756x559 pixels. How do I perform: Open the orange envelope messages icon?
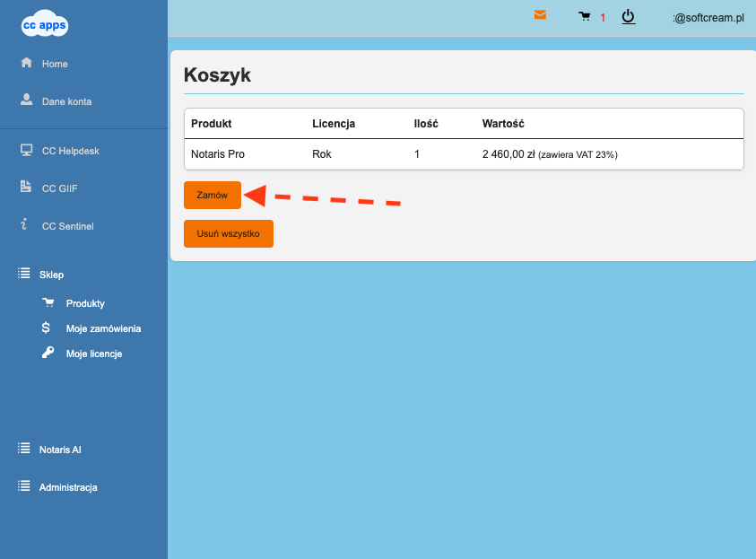pyautogui.click(x=540, y=15)
